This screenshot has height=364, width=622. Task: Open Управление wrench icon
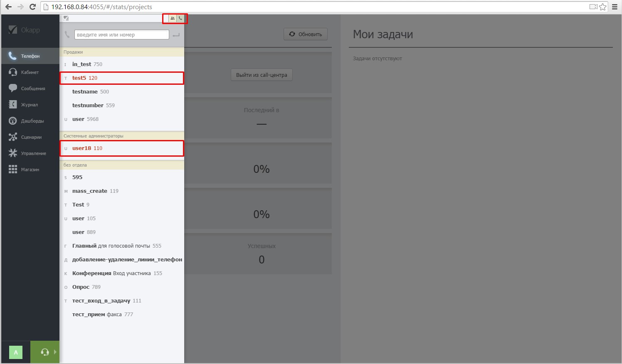12,153
